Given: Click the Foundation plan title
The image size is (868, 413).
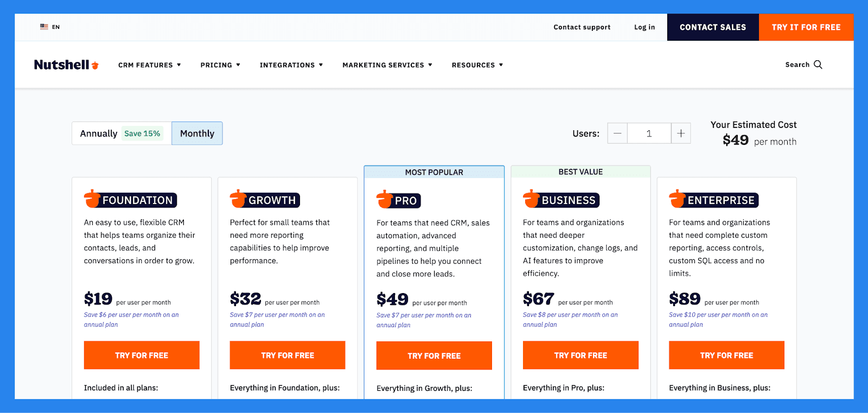Looking at the screenshot, I should (138, 200).
